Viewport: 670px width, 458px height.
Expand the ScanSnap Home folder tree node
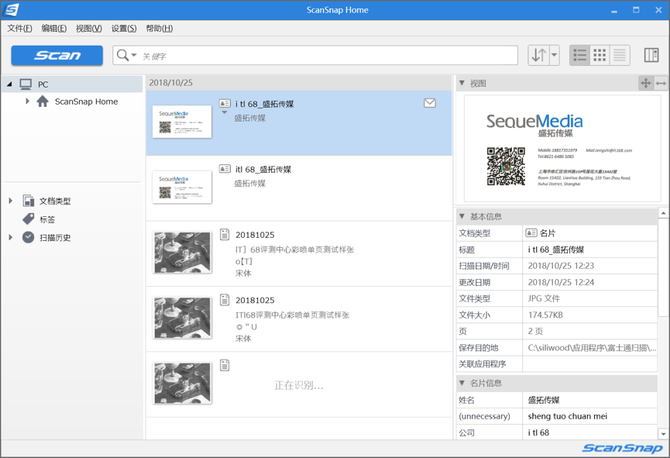pyautogui.click(x=27, y=101)
